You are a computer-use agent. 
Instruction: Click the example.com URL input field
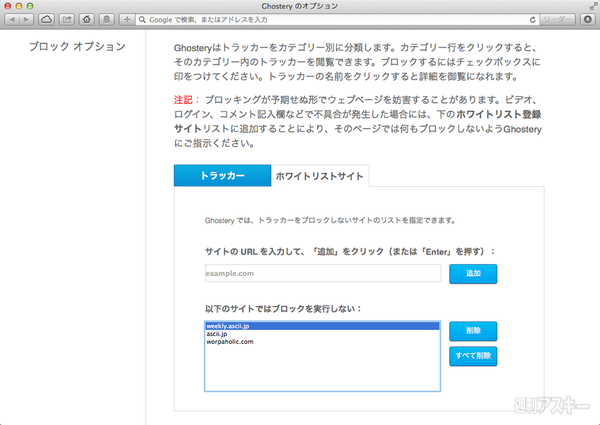click(x=323, y=273)
